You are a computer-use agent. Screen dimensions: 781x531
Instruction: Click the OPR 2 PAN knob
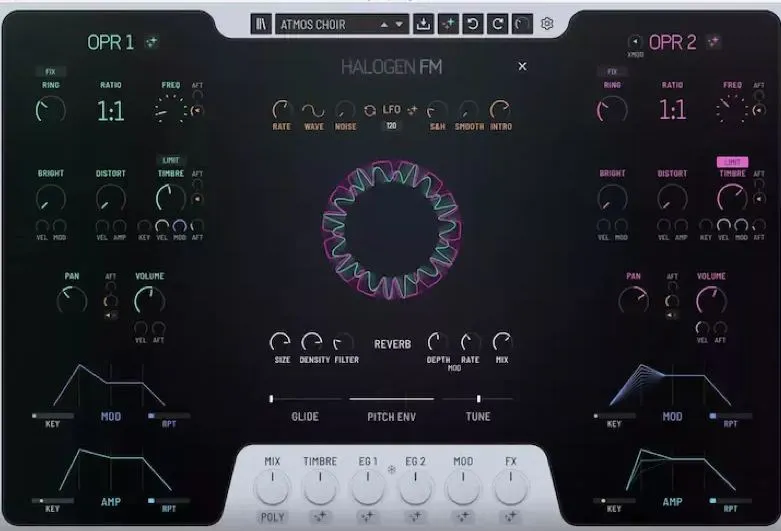634,300
